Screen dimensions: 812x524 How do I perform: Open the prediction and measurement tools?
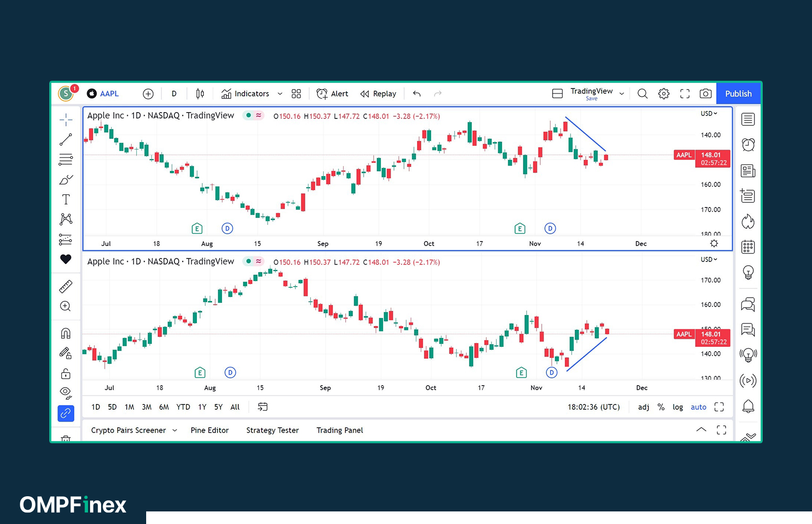[x=66, y=239]
